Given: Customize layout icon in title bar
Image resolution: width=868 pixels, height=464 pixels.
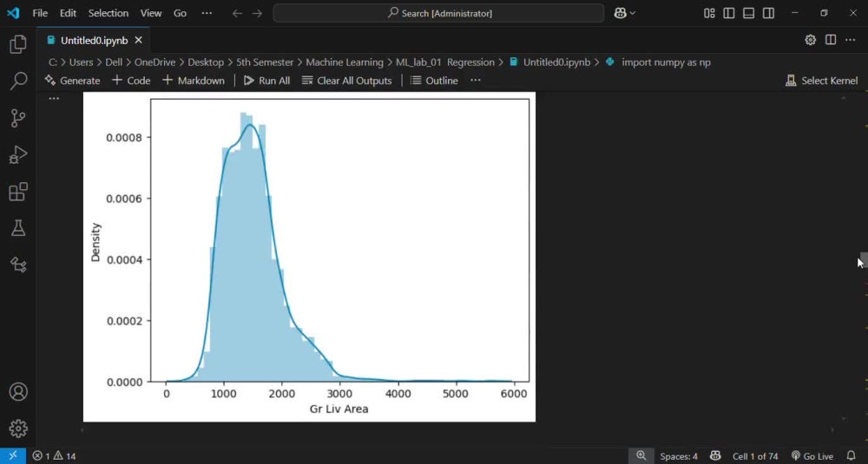Looking at the screenshot, I should 709,13.
